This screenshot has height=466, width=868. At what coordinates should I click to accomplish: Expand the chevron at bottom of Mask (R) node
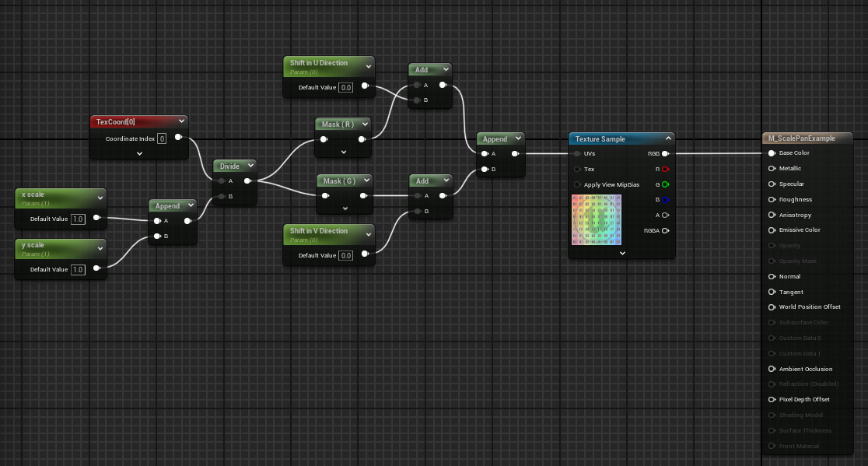345,154
